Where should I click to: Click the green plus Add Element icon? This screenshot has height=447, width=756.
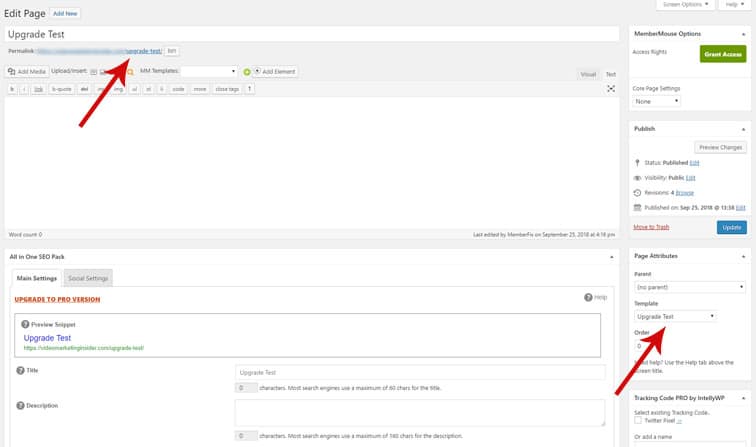coord(247,72)
